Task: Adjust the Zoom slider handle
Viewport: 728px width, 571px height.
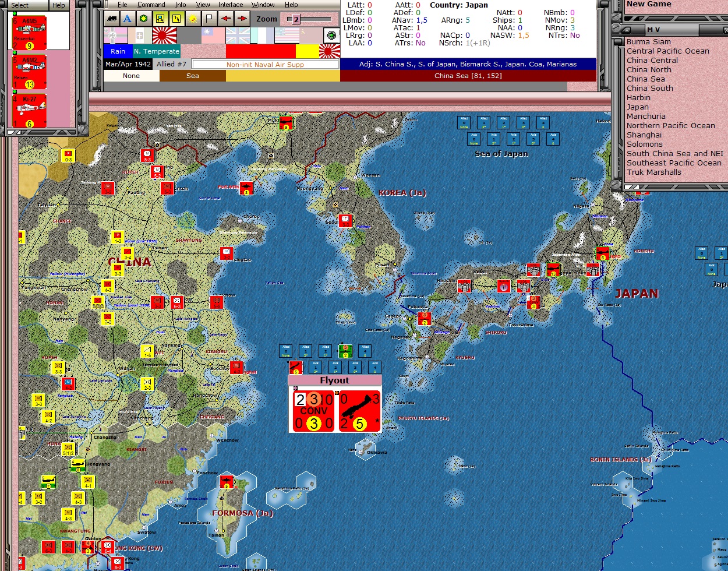Action: point(296,19)
